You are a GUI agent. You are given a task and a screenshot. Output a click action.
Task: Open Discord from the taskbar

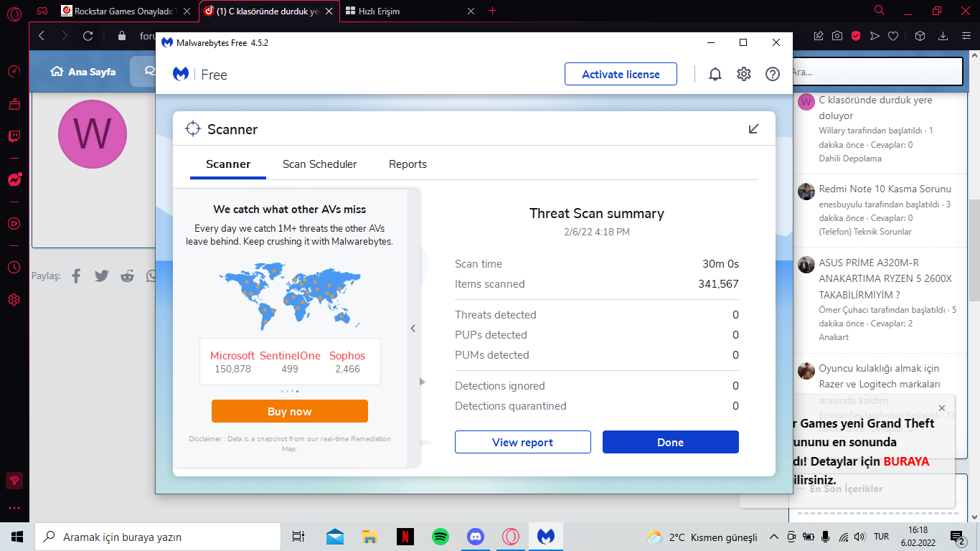[x=476, y=537]
